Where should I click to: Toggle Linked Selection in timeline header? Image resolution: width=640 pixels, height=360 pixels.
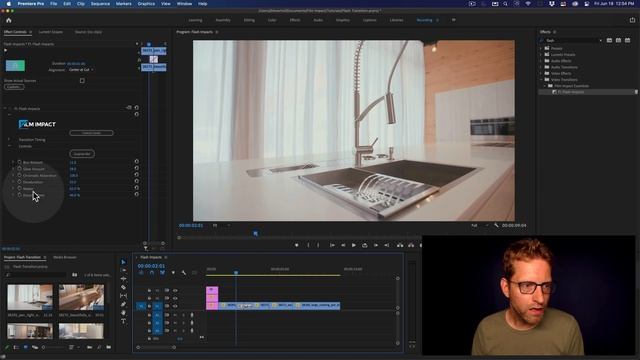coord(162,273)
